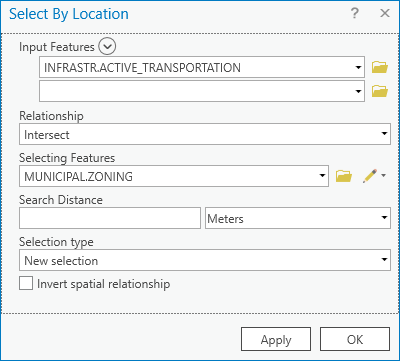
Task: Click the Input Features label
Action: pos(57,47)
